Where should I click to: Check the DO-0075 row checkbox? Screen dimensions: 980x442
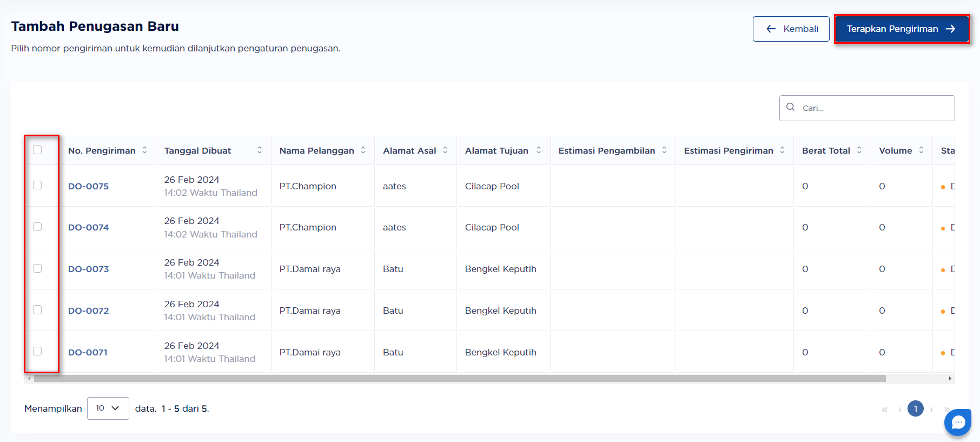[37, 185]
